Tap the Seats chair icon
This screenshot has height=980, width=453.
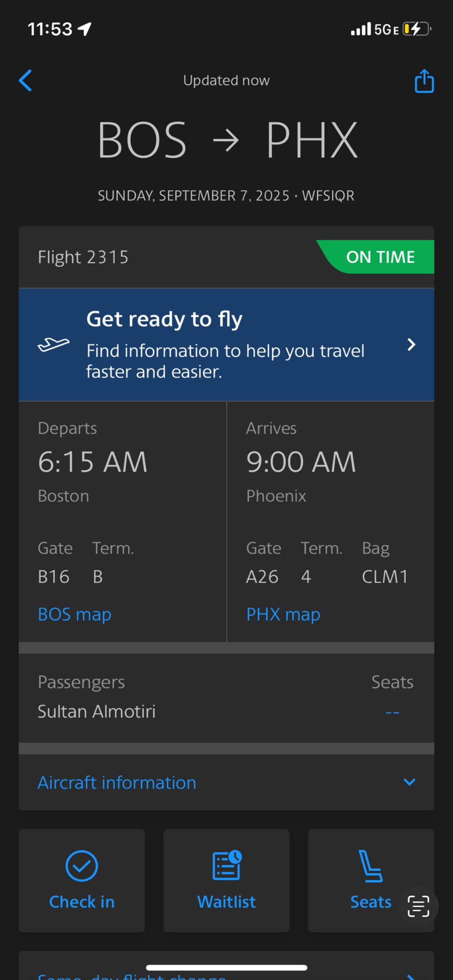[370, 866]
